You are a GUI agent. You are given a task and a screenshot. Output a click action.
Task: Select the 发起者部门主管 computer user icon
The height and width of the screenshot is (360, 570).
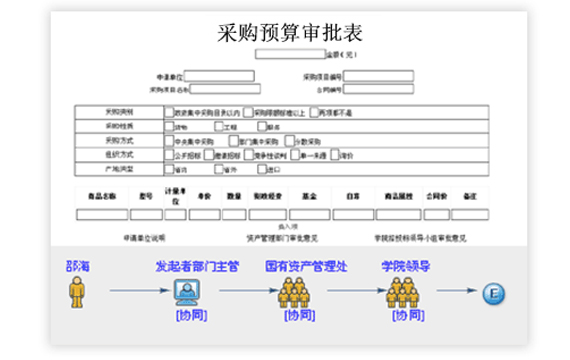tap(186, 292)
